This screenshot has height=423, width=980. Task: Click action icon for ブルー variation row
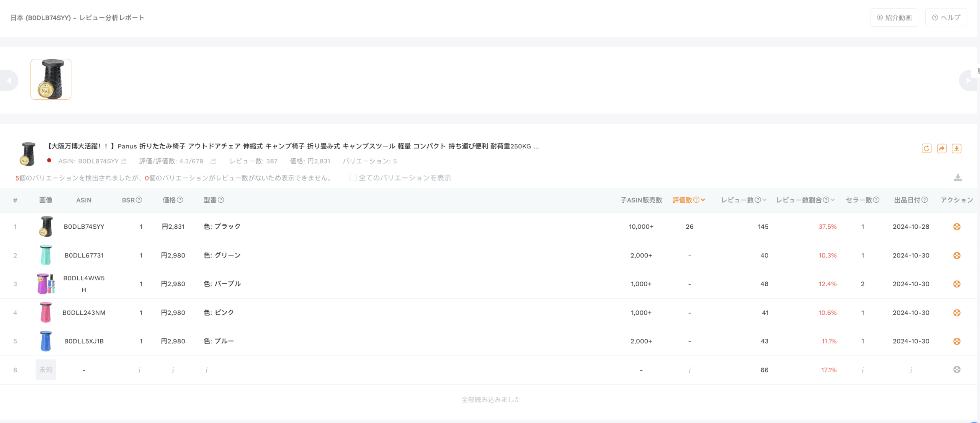click(957, 341)
